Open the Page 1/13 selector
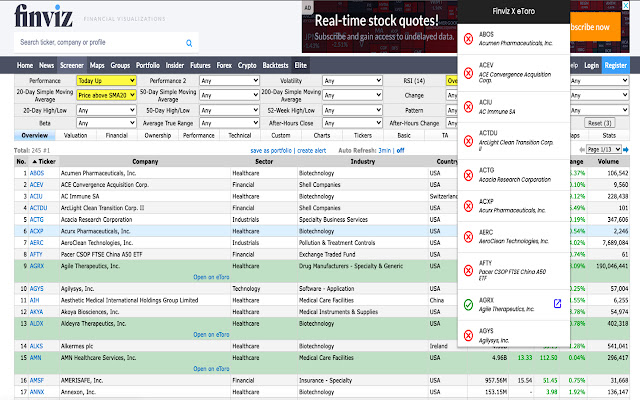Screen dimensions: 640x400 tap(604, 149)
